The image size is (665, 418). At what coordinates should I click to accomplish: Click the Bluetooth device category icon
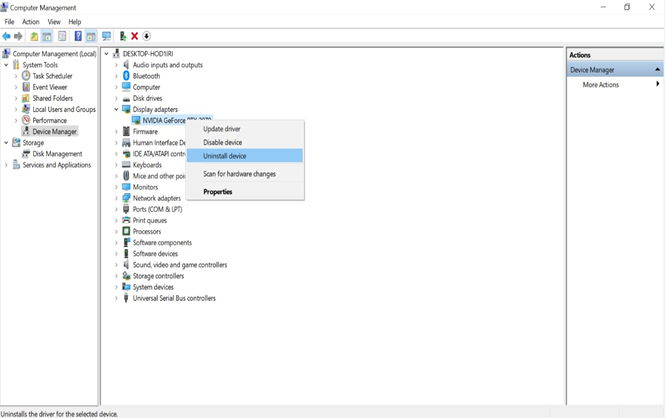tap(126, 76)
